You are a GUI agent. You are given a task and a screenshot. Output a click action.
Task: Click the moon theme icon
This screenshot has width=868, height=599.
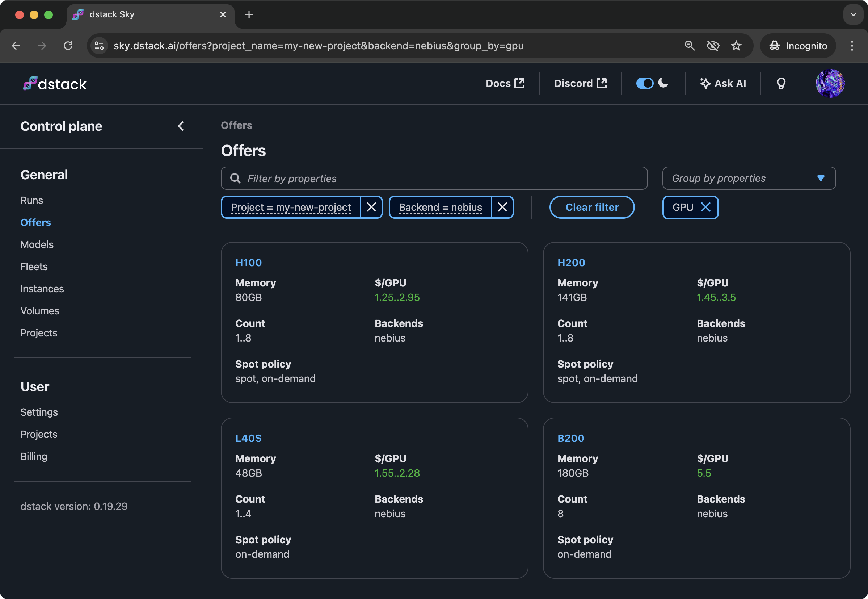[x=663, y=83]
